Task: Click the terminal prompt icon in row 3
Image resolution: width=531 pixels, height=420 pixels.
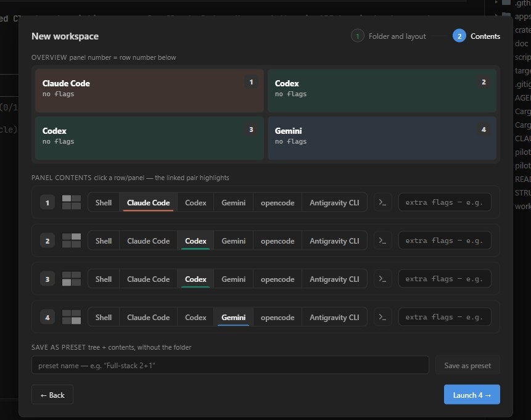Action: pos(382,279)
